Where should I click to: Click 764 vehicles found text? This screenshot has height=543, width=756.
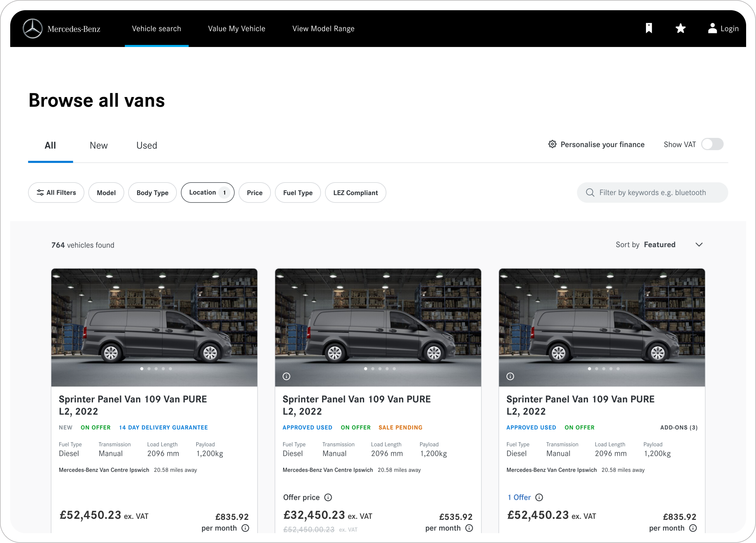click(x=83, y=245)
